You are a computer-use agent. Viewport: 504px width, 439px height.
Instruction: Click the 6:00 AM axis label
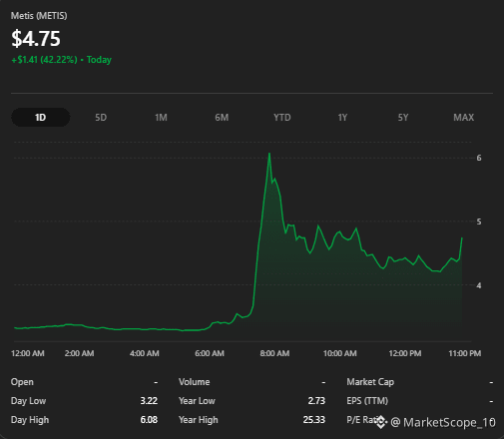(x=210, y=353)
